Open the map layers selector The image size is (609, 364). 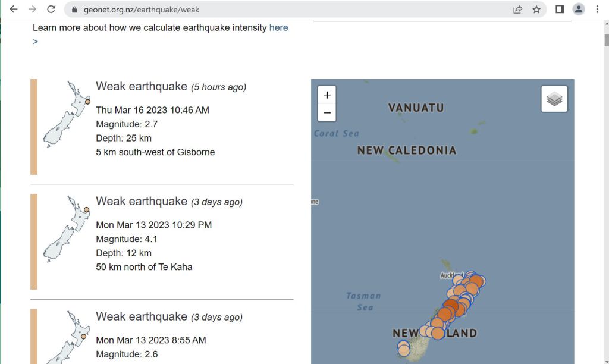coord(554,99)
